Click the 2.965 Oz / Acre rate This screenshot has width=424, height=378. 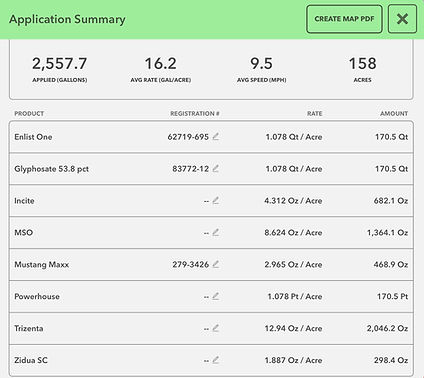pyautogui.click(x=293, y=265)
